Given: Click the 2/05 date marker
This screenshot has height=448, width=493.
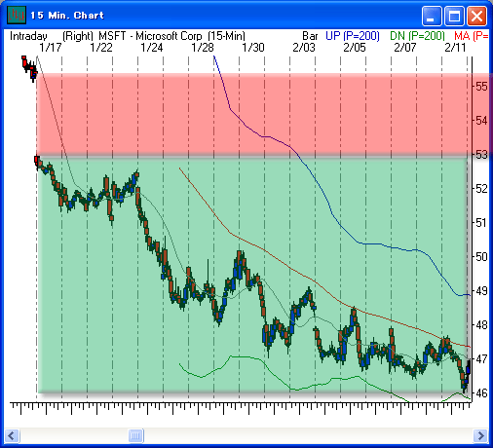Looking at the screenshot, I should coord(355,48).
